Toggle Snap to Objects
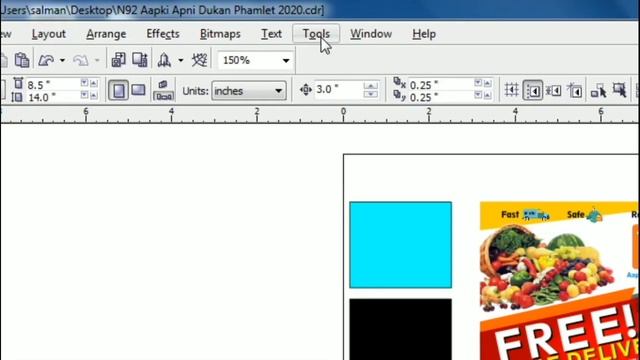Image resolution: width=640 pixels, height=360 pixels. coord(554,90)
